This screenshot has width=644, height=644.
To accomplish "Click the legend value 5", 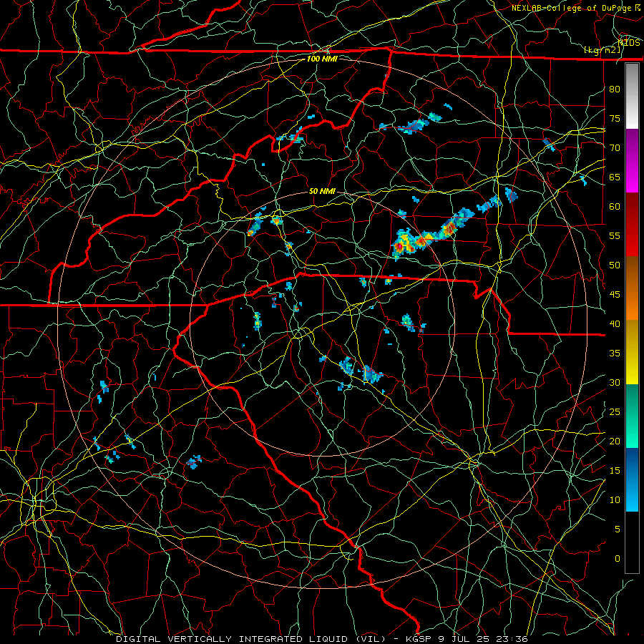I will pyautogui.click(x=618, y=530).
